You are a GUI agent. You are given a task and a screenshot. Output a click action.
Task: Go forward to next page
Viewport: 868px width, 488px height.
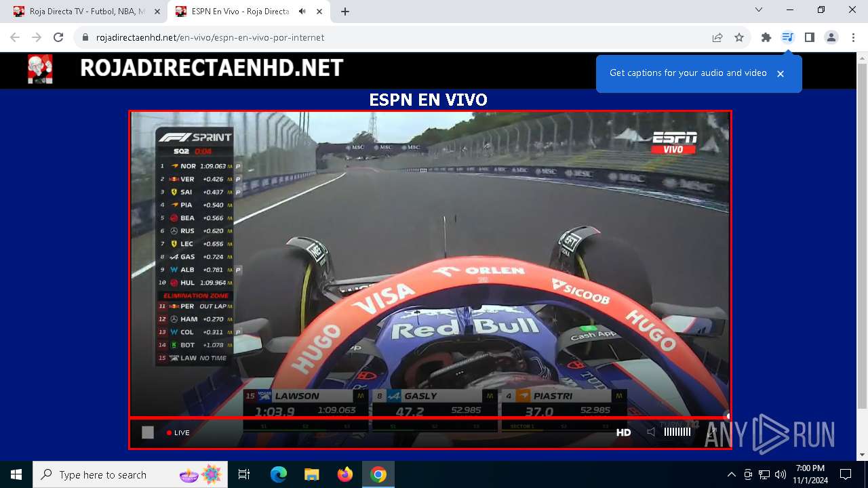tap(37, 37)
